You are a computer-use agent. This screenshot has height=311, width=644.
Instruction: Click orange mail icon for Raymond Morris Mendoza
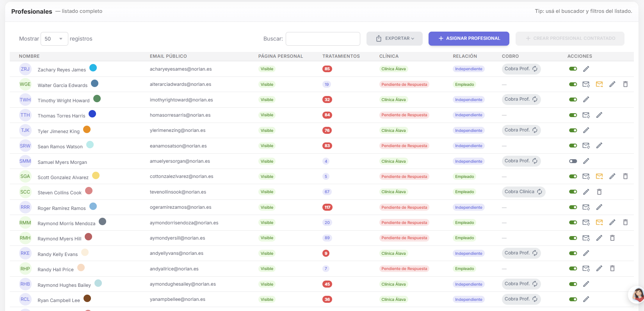tap(599, 222)
